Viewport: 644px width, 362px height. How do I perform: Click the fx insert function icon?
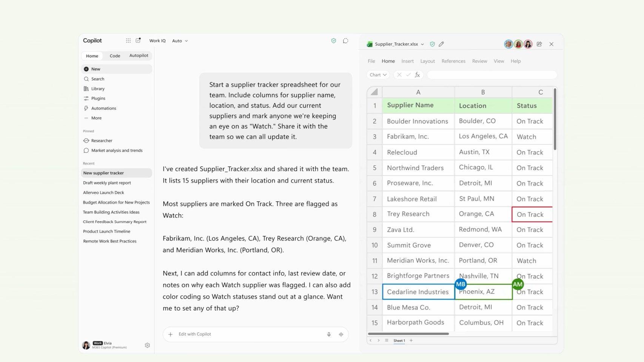(418, 75)
